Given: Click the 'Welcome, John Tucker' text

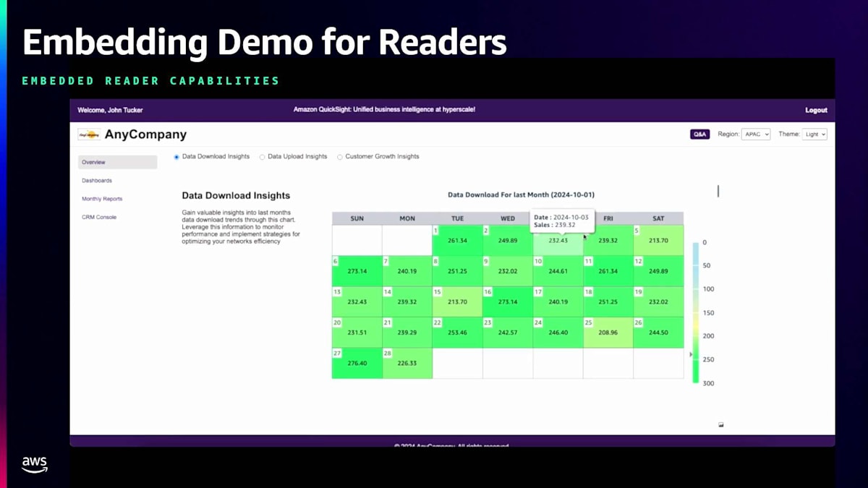Looking at the screenshot, I should (x=110, y=110).
